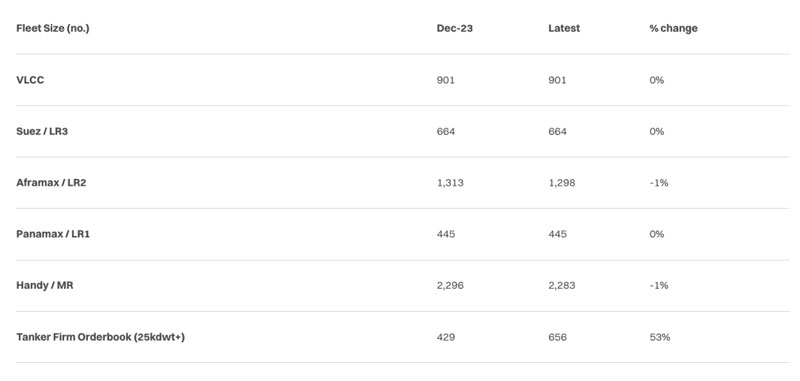
Task: Select the Panamax / LR1 row label
Action: tap(53, 234)
